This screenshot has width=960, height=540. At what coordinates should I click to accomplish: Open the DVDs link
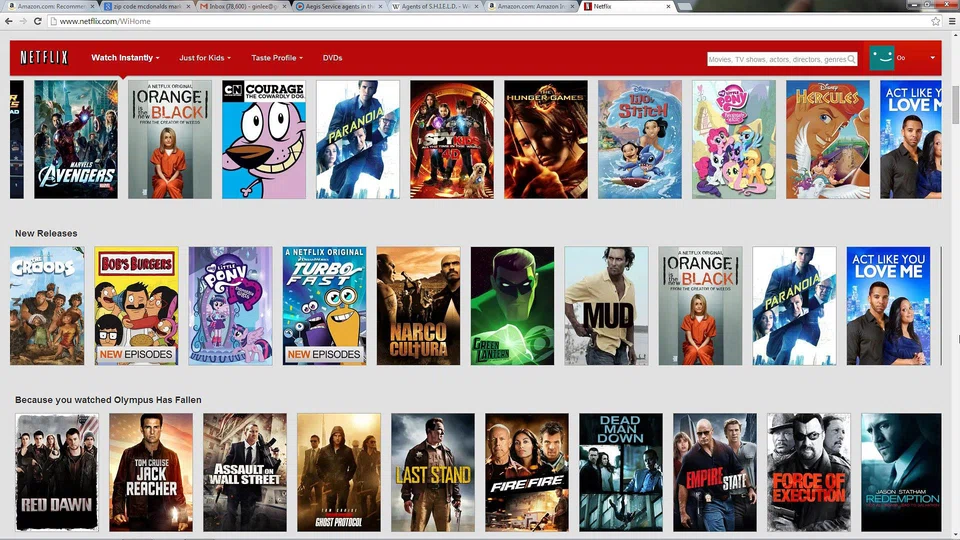[332, 58]
